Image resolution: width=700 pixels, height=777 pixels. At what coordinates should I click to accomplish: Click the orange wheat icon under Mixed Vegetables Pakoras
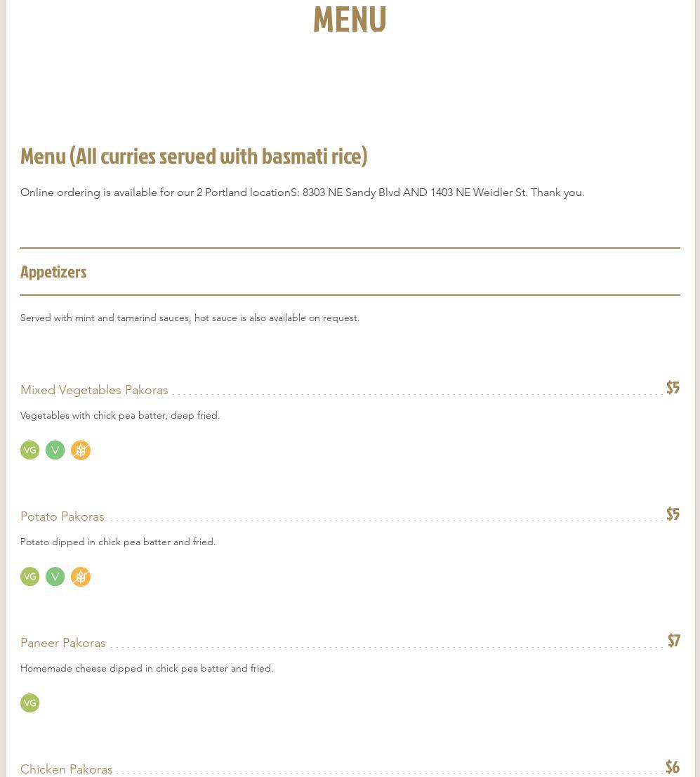click(81, 450)
